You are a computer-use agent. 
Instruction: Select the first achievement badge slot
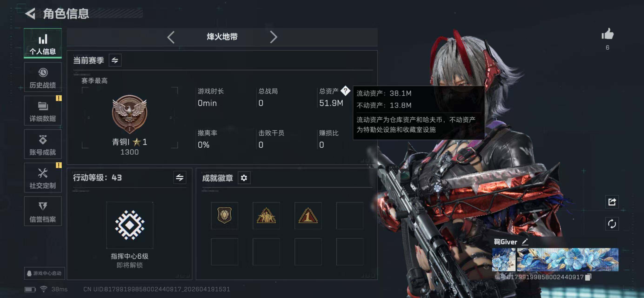[224, 215]
